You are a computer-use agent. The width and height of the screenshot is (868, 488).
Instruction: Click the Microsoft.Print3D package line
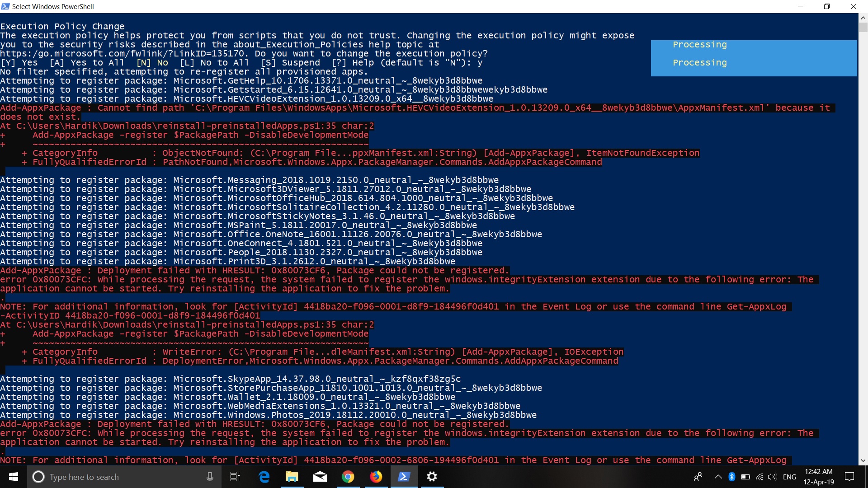[228, 261]
